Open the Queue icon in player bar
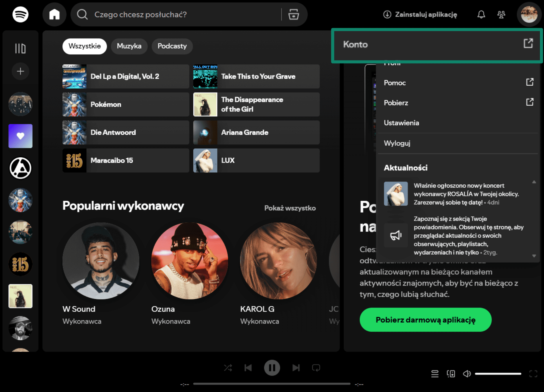Viewport: 544px width, 392px height. pos(435,374)
